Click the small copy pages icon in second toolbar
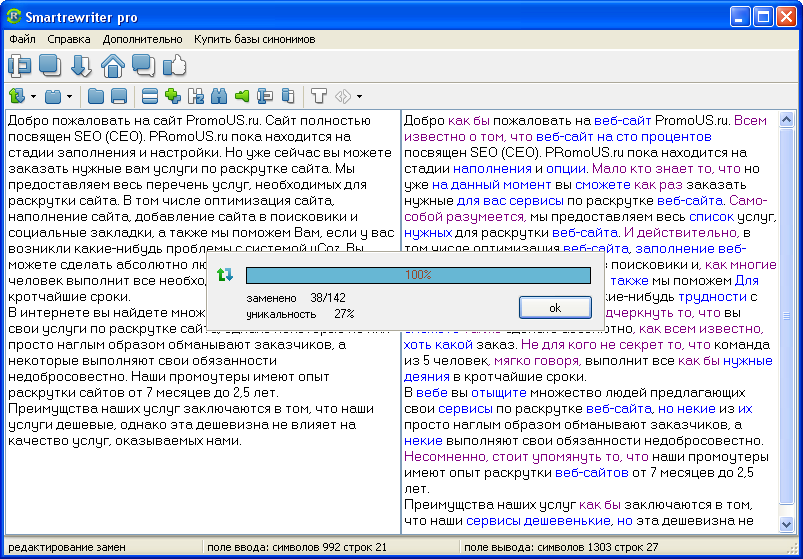 tap(288, 96)
